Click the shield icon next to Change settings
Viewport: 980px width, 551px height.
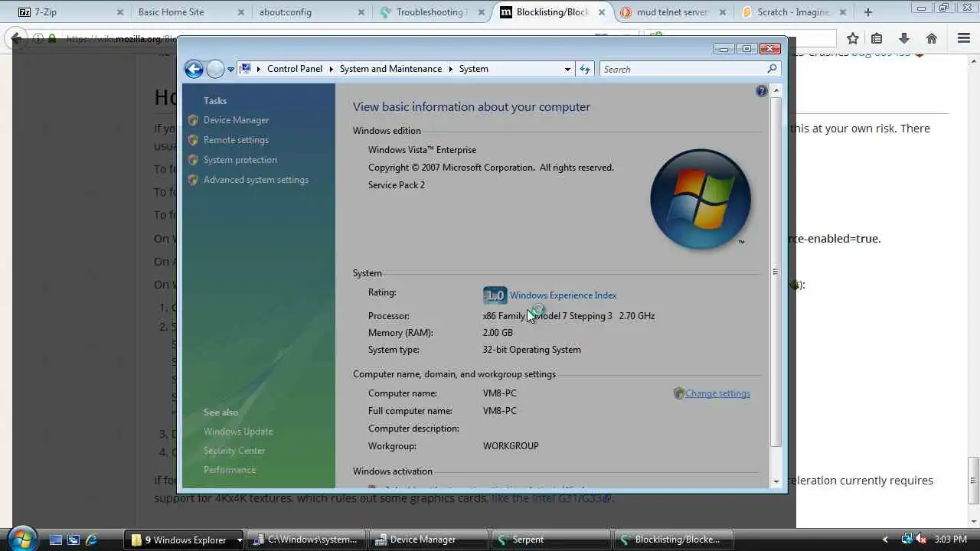coord(678,393)
